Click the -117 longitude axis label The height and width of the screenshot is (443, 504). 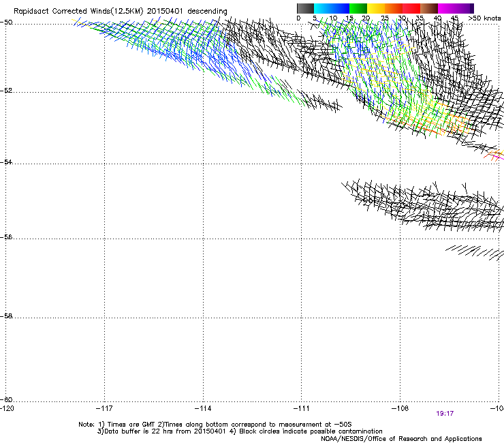(x=104, y=408)
